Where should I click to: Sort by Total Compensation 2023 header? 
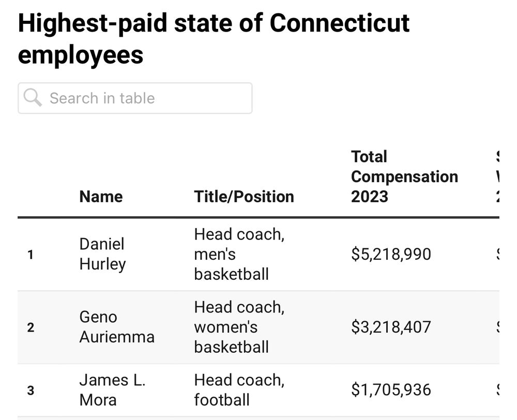click(x=404, y=176)
